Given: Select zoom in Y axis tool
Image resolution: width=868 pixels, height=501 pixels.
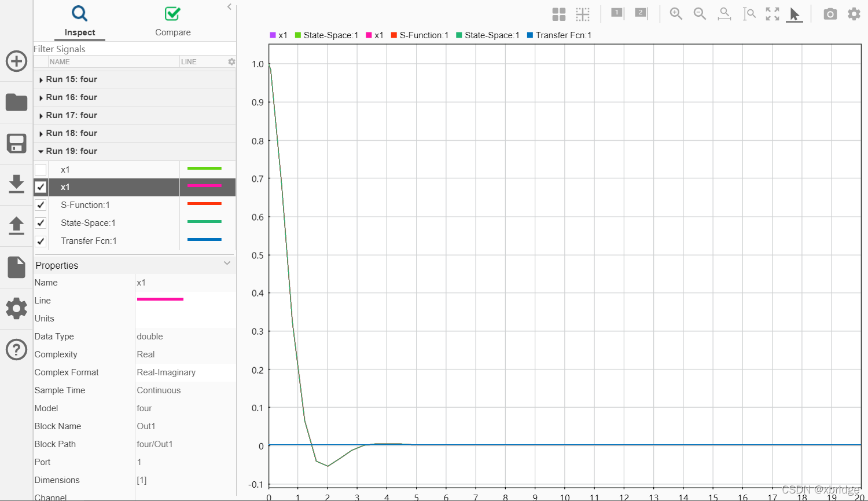Looking at the screenshot, I should [x=749, y=14].
